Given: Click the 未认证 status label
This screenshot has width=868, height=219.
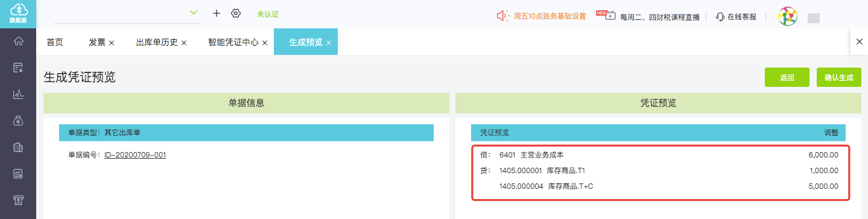Looking at the screenshot, I should click(268, 14).
